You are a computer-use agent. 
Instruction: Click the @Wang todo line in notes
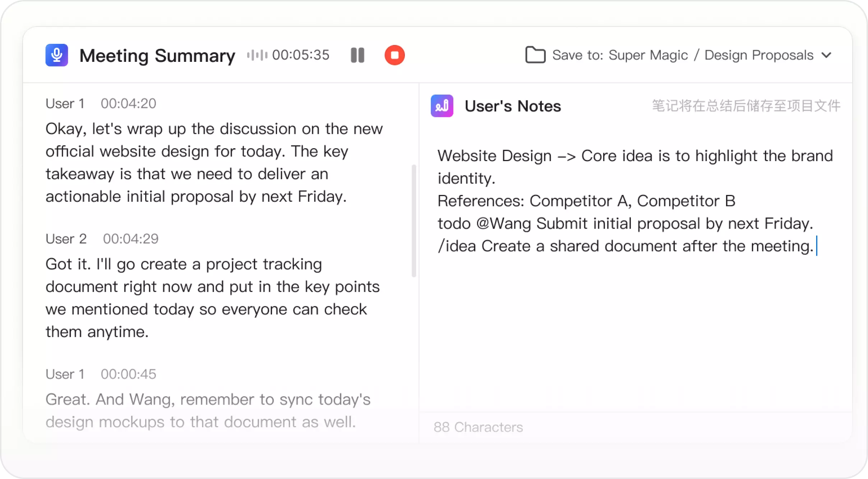point(625,223)
